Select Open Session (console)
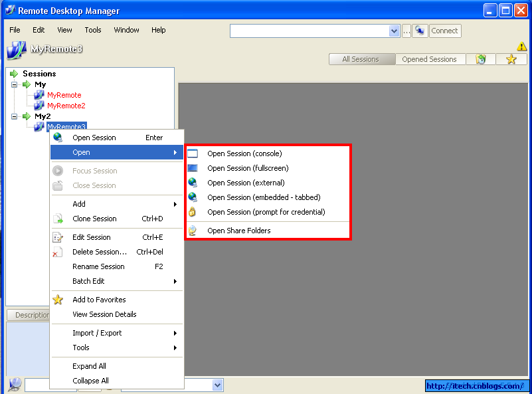 click(x=268, y=153)
